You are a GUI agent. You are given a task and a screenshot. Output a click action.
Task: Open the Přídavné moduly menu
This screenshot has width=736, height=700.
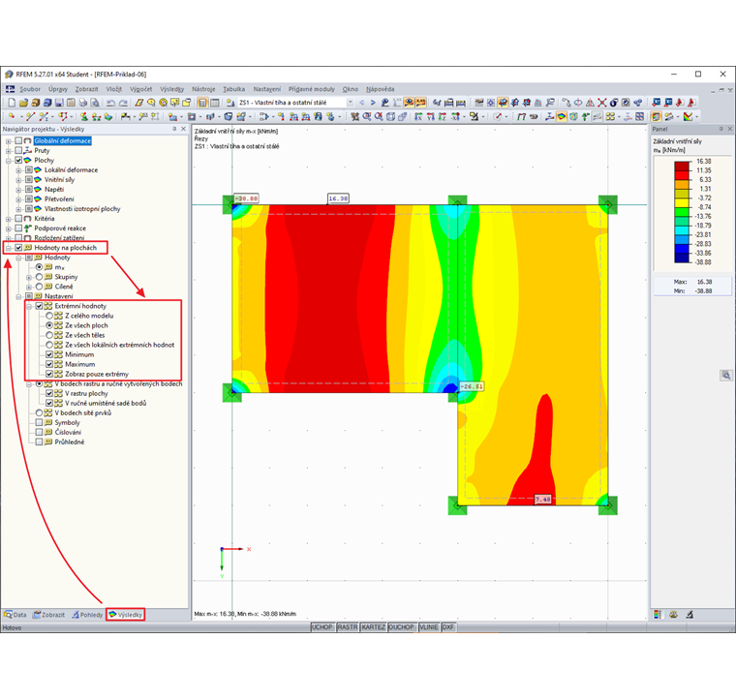311,89
